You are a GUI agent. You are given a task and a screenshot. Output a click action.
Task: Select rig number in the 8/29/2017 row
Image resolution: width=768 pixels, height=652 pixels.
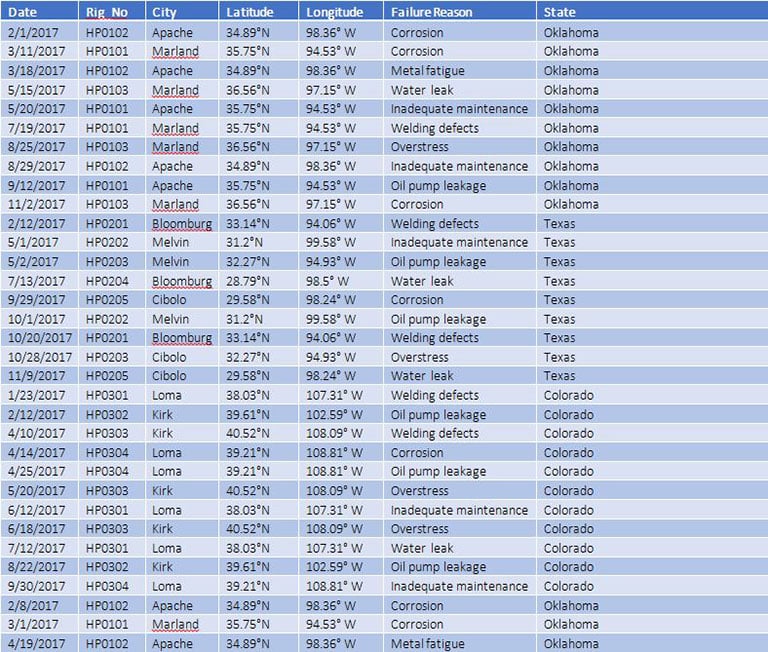[x=107, y=167]
